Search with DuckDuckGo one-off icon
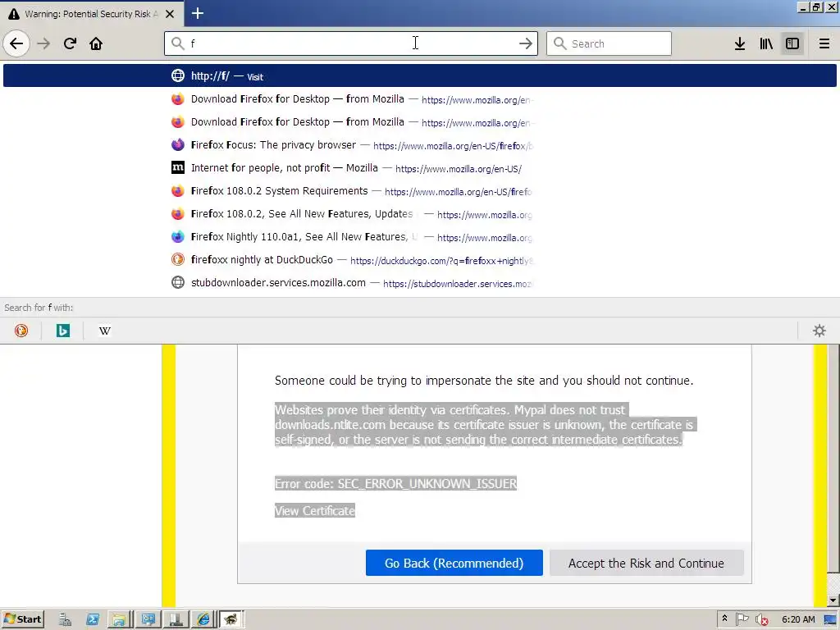 21,331
